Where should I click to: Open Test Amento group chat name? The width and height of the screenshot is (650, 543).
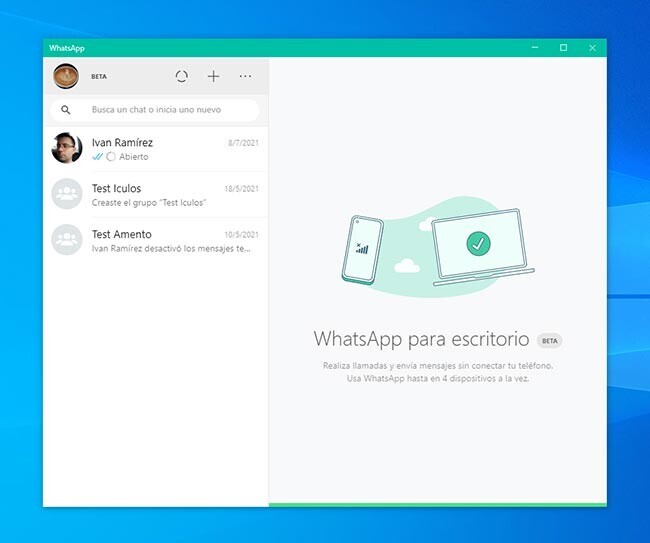121,234
